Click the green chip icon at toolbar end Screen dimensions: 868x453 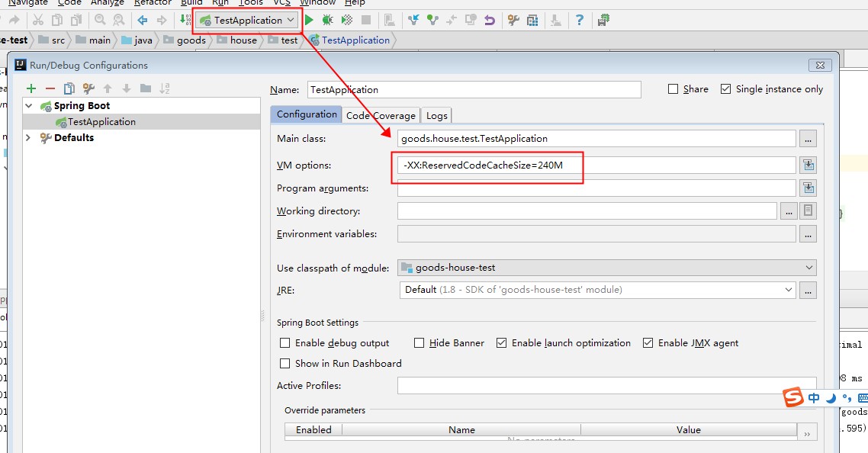(x=603, y=21)
